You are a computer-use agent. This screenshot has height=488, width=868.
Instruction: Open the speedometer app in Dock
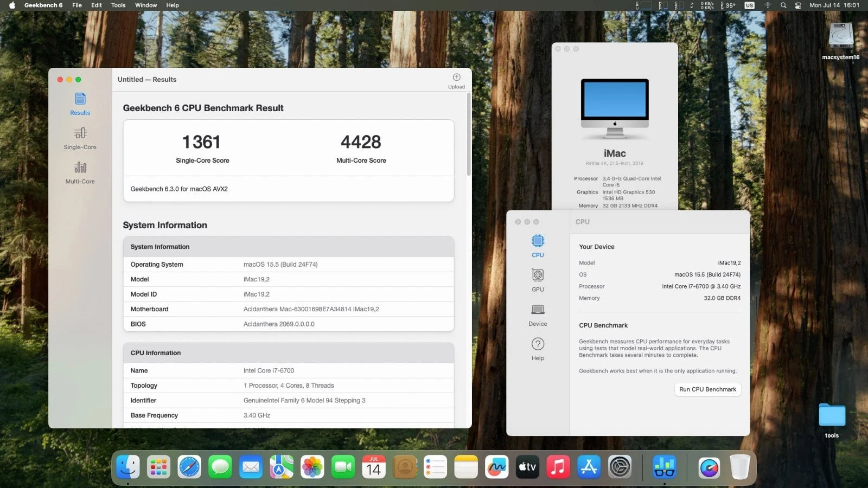709,467
